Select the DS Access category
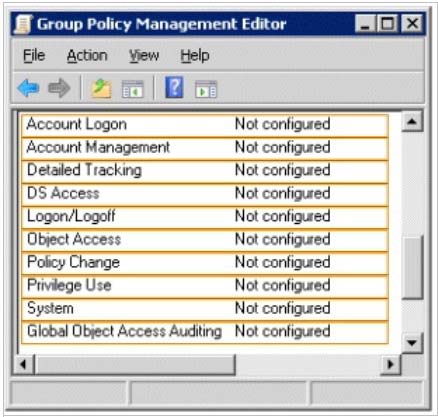Screen dimensions: 438x417 click(x=205, y=194)
